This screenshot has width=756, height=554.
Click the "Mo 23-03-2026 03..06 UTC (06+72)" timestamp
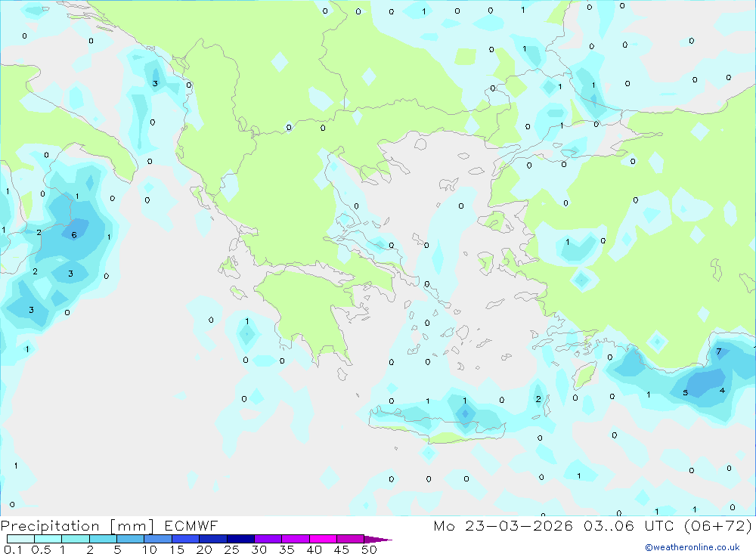tap(593, 525)
